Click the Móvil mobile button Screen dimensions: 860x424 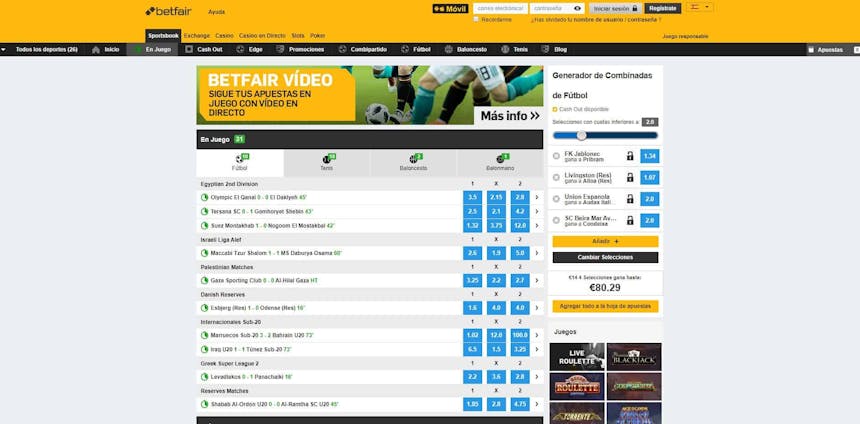tap(450, 9)
